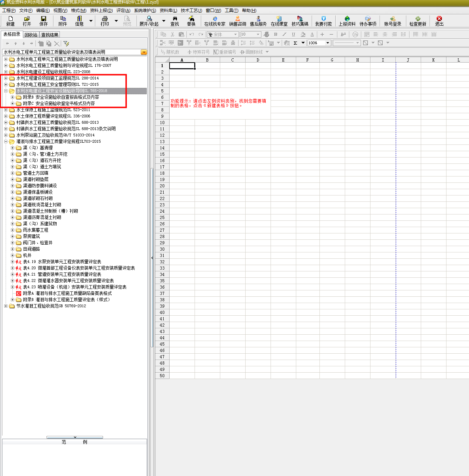Expand 水利泵站施工及验收规范GB/T 51033-2014 node
The image size is (469, 476).
click(6, 135)
